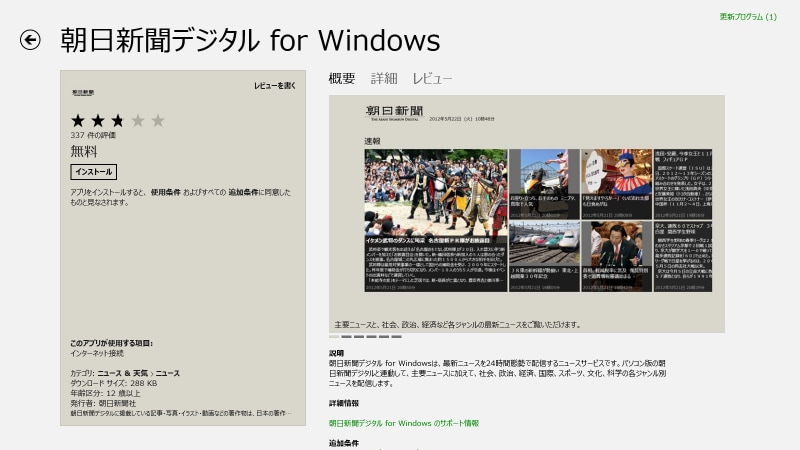
Task: Open the 追加条件 link in install notice
Action: click(x=245, y=191)
